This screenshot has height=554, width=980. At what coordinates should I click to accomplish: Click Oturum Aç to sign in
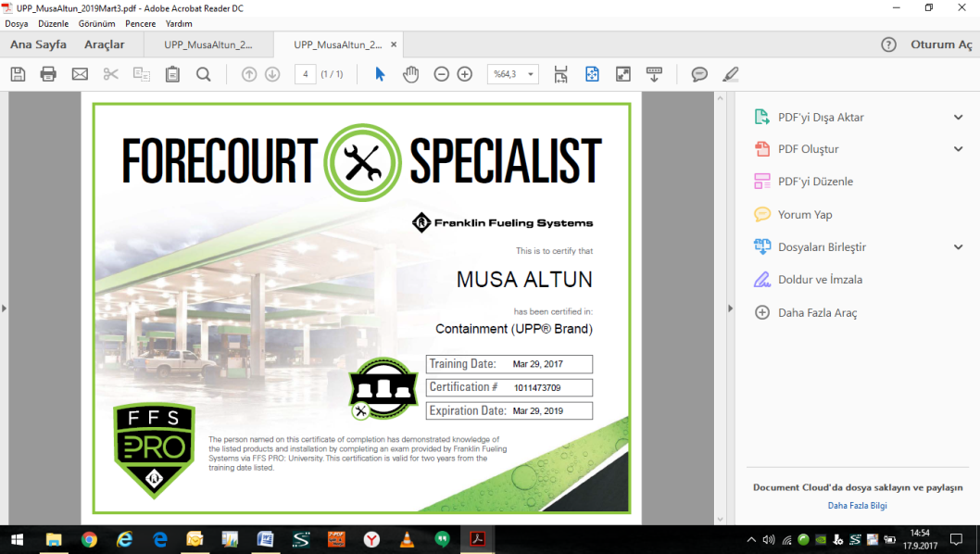(x=941, y=44)
